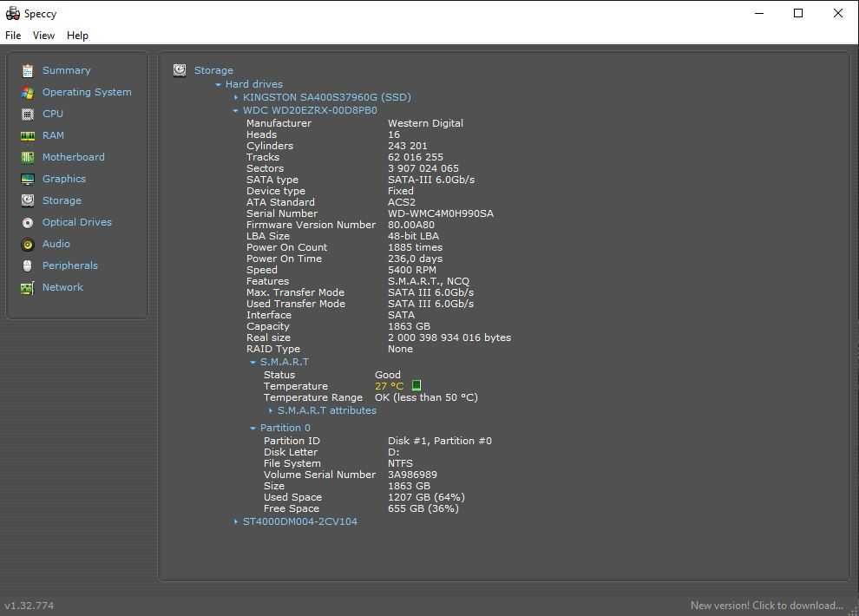The height and width of the screenshot is (616, 859).
Task: Collapse the Partition 0 node arrow
Action: 252,429
